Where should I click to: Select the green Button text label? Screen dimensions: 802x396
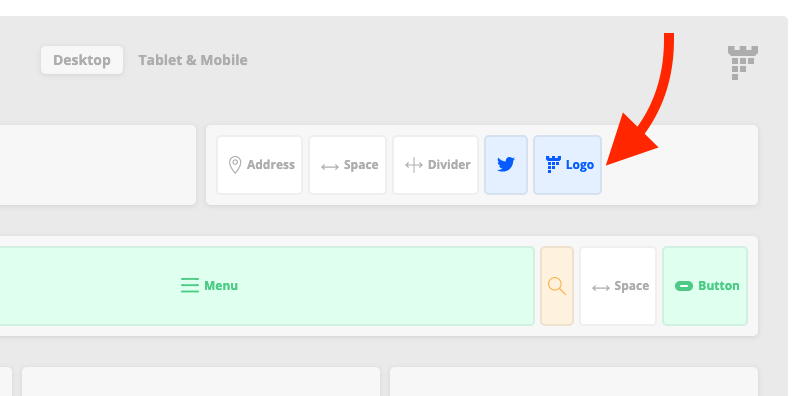pyautogui.click(x=719, y=285)
